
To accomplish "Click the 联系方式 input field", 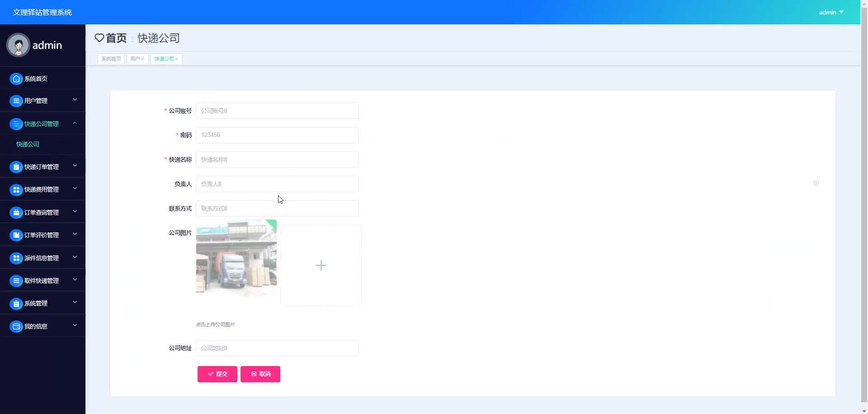I will [277, 208].
